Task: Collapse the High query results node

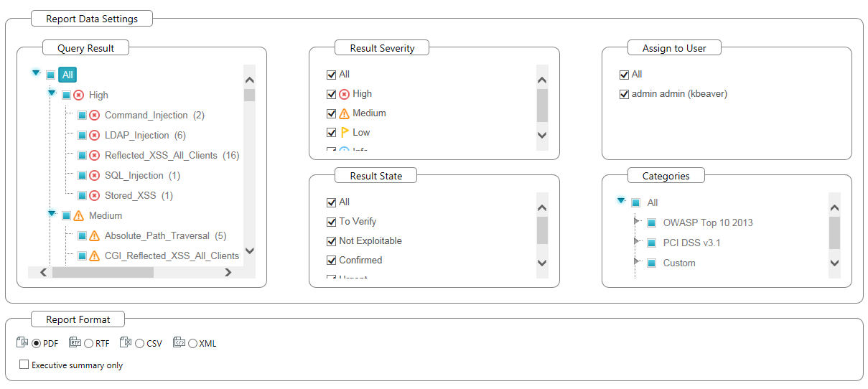Action: (x=52, y=93)
